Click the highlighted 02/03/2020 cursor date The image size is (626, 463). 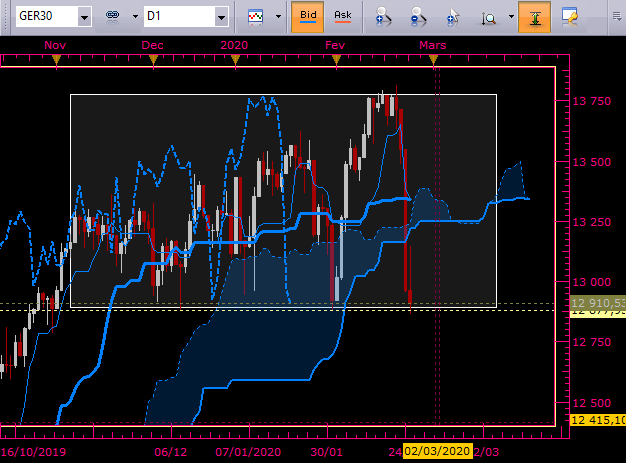[438, 451]
